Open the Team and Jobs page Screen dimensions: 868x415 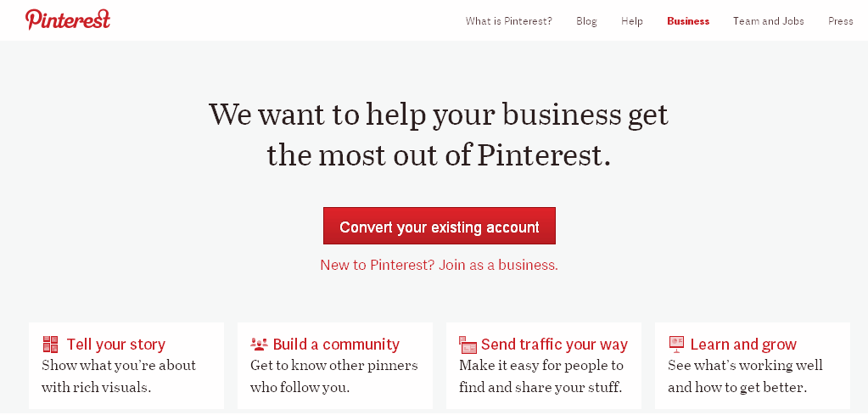tap(769, 21)
